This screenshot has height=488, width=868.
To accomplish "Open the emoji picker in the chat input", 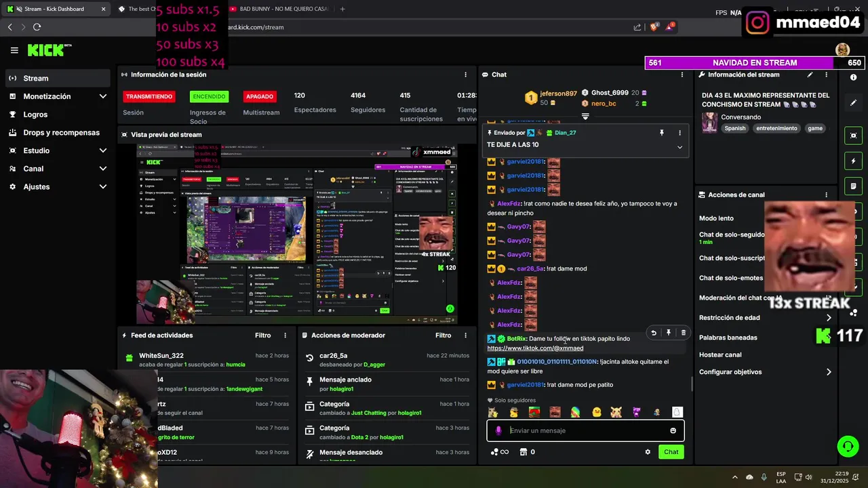I will pos(673,430).
